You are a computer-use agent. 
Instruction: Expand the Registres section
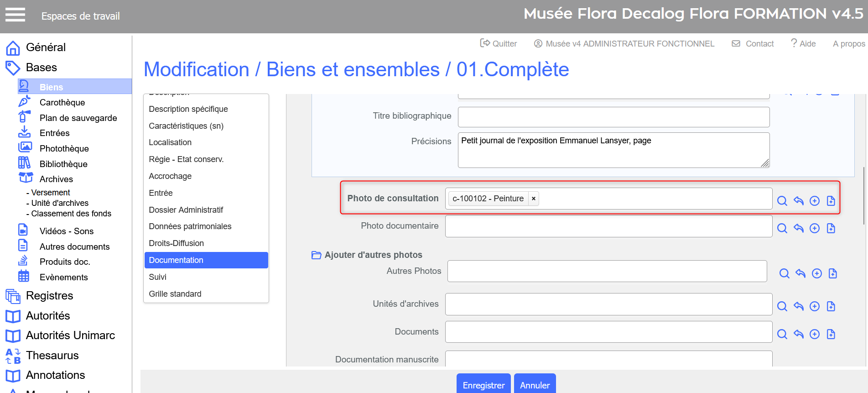[x=49, y=295]
